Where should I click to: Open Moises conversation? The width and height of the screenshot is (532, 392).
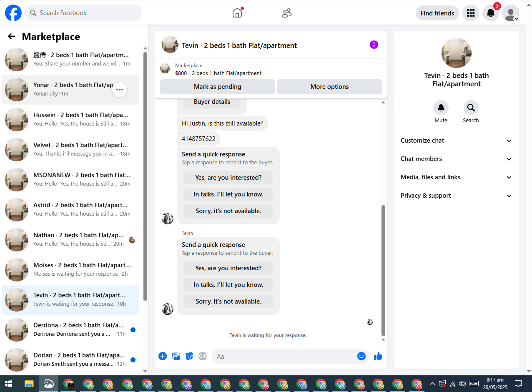click(x=70, y=270)
